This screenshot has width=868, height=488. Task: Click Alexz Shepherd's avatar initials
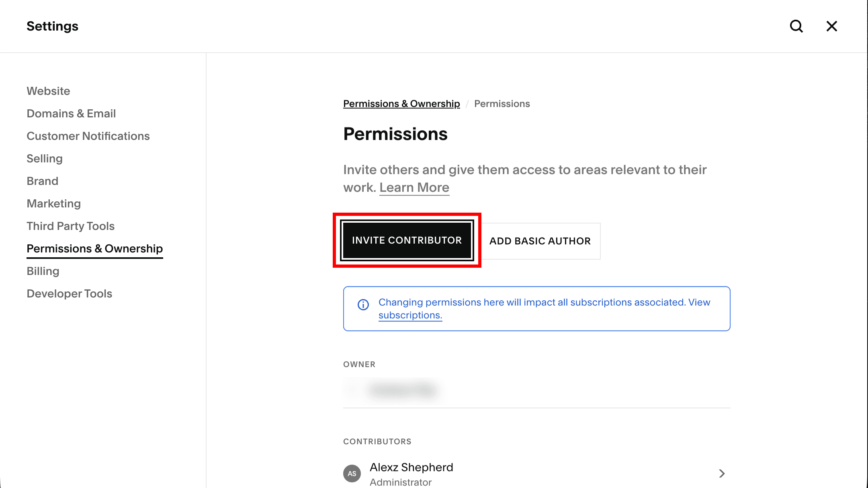352,474
